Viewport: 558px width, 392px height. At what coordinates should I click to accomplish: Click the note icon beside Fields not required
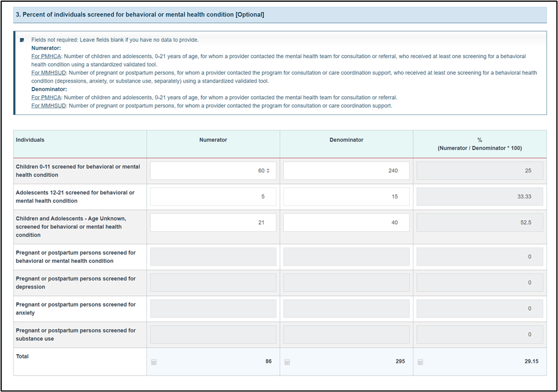pyautogui.click(x=22, y=40)
